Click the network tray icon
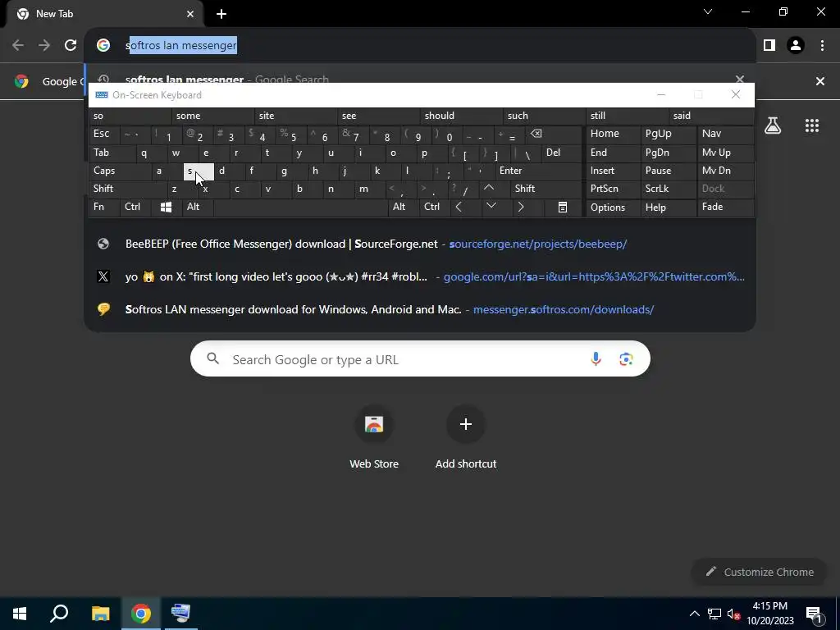The width and height of the screenshot is (840, 630). coord(714,614)
